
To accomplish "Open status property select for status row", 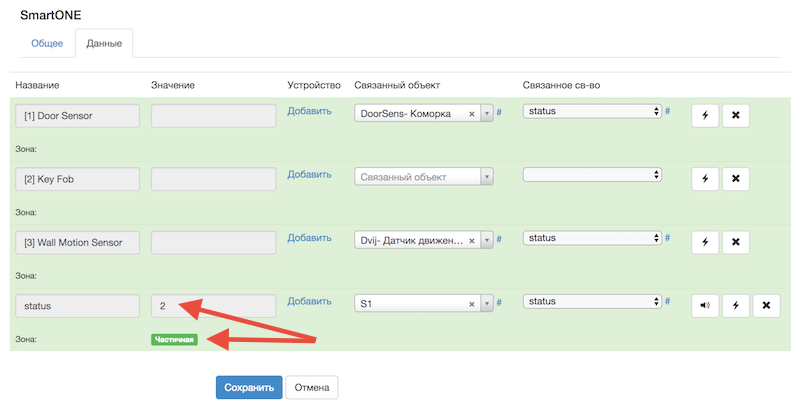I will pyautogui.click(x=592, y=301).
